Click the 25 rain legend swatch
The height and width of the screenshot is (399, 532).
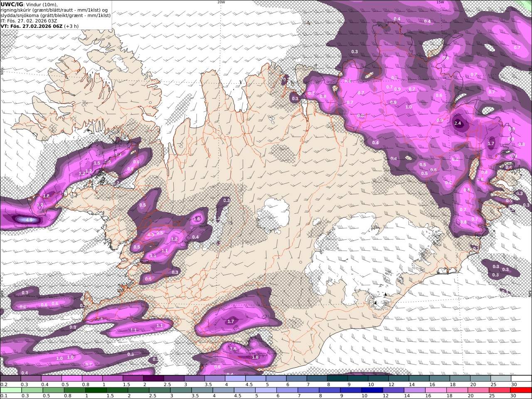pyautogui.click(x=499, y=390)
